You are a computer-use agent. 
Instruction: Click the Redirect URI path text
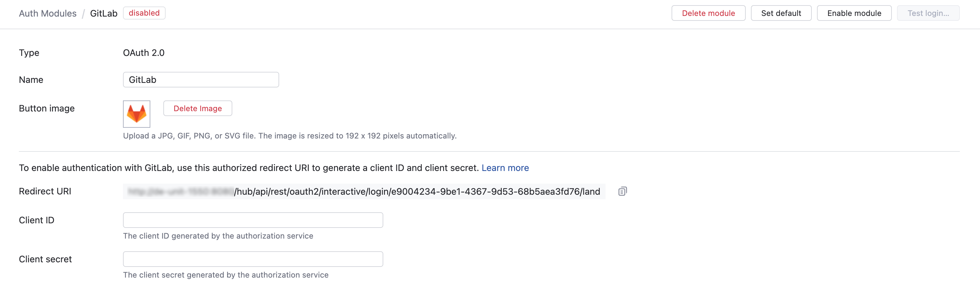416,191
